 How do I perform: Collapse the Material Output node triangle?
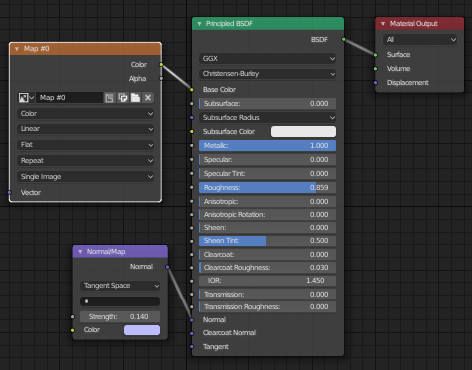(383, 24)
